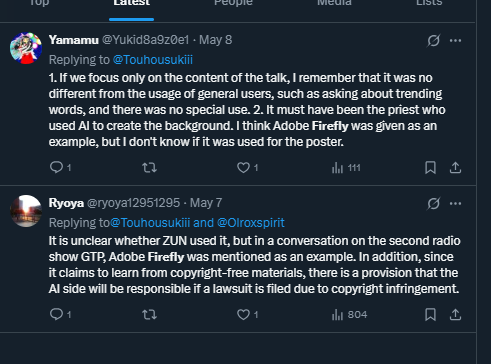Image resolution: width=491 pixels, height=364 pixels.
Task: Open more options on Ryoya's tweet
Action: coord(455,204)
